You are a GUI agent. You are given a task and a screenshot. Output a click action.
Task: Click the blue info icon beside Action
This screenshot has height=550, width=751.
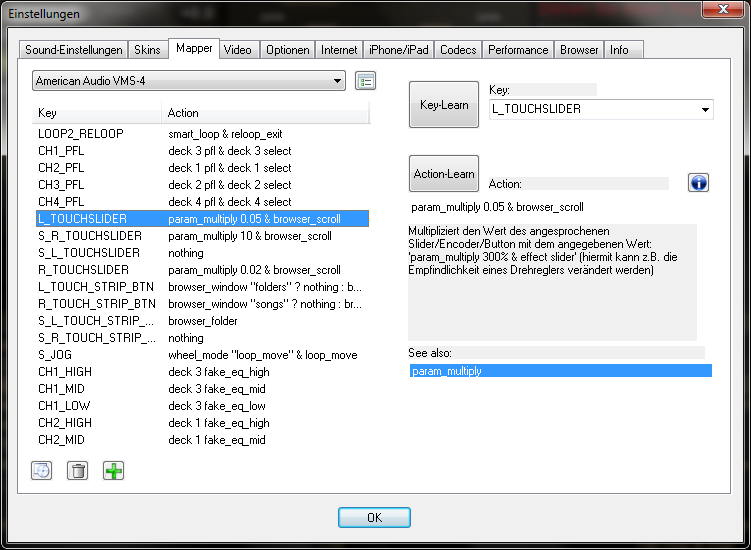(x=698, y=183)
